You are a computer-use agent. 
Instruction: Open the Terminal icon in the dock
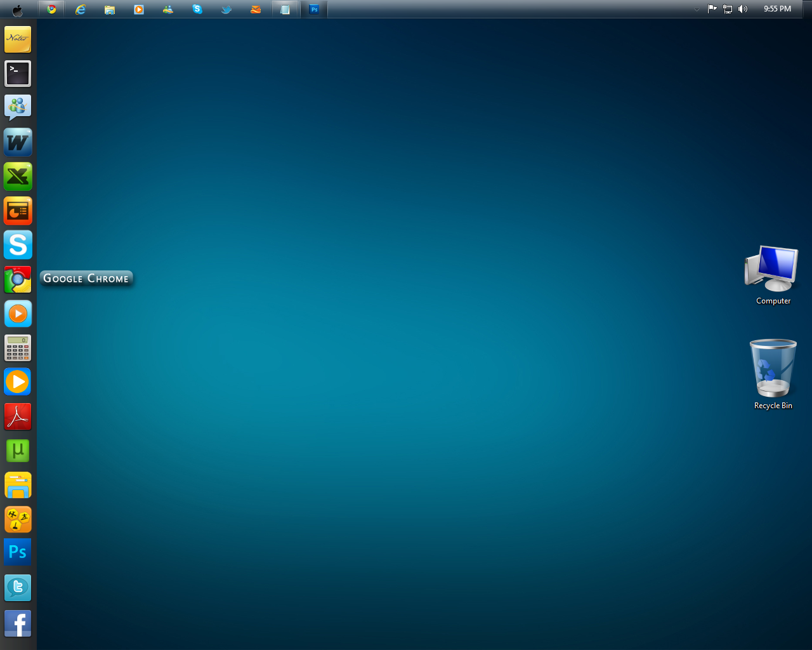(17, 74)
